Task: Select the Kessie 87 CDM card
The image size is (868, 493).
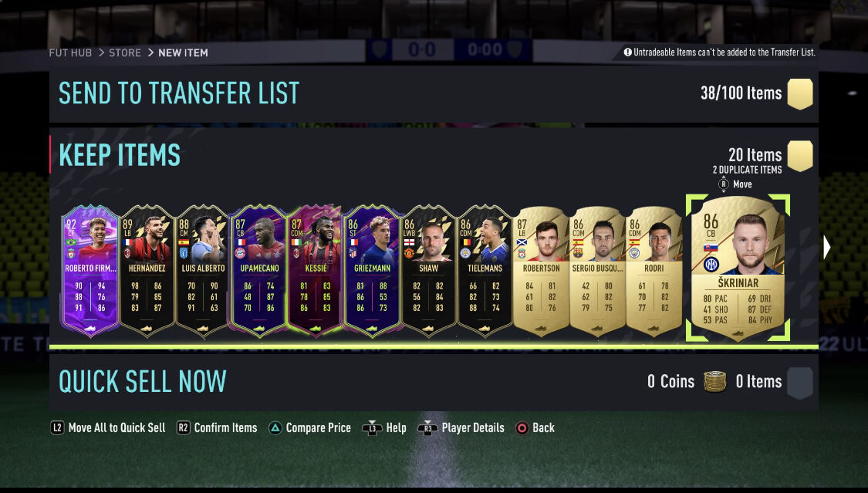Action: [316, 271]
